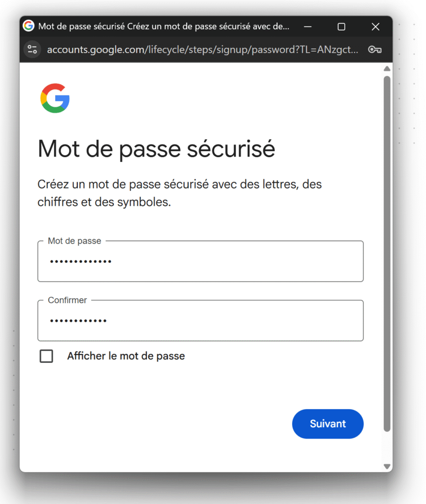This screenshot has height=504, width=426.
Task: Click the "Mot de passe sécurisé" heading
Action: [x=156, y=149]
